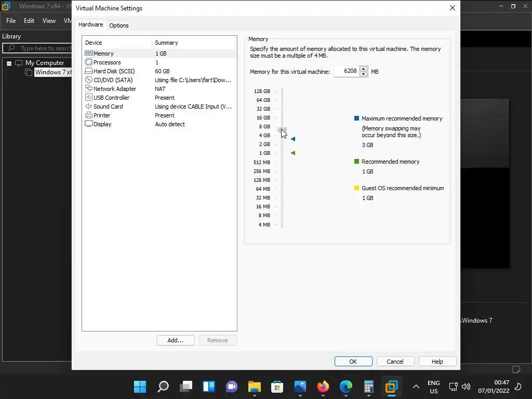This screenshot has height=399, width=532.
Task: Open the volume control in system tray
Action: (x=466, y=386)
